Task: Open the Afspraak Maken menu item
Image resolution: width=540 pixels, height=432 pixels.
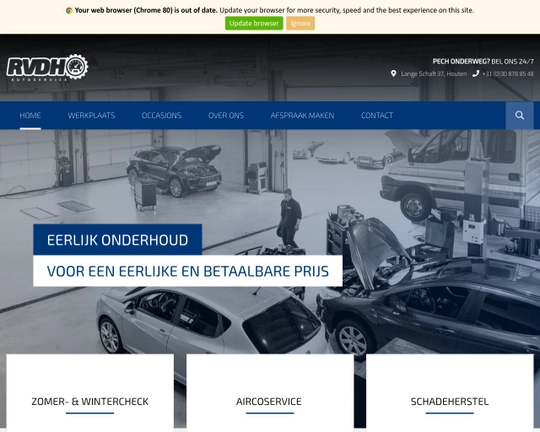Action: click(302, 115)
